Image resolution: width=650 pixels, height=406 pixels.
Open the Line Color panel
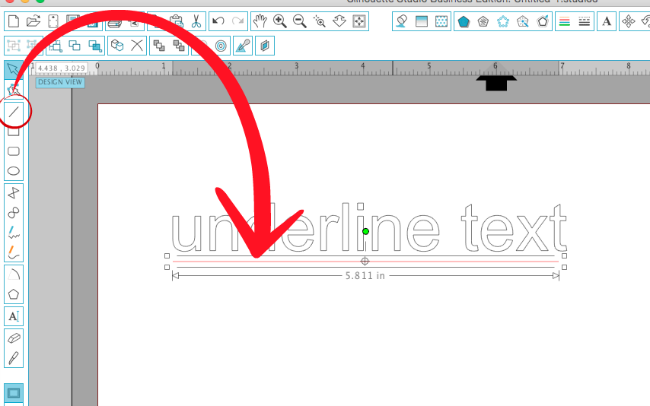(x=564, y=21)
